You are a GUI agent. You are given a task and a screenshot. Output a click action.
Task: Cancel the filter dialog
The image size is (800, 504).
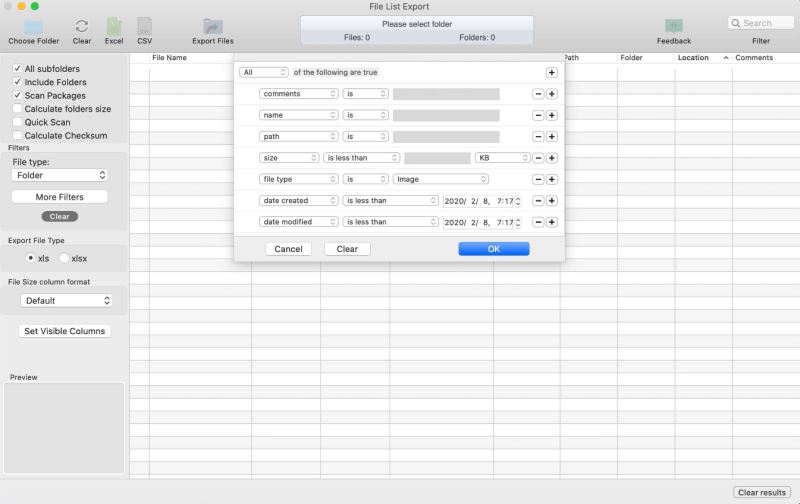(x=288, y=249)
